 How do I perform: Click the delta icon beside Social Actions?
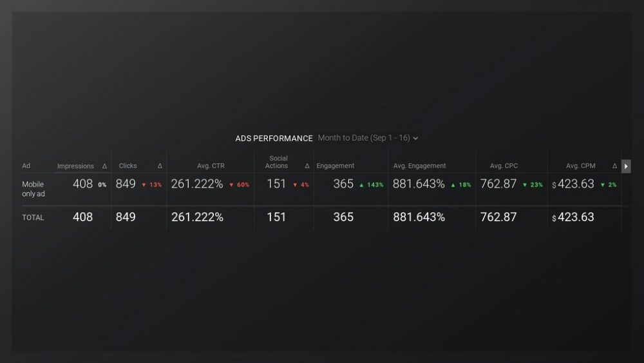[x=307, y=166]
